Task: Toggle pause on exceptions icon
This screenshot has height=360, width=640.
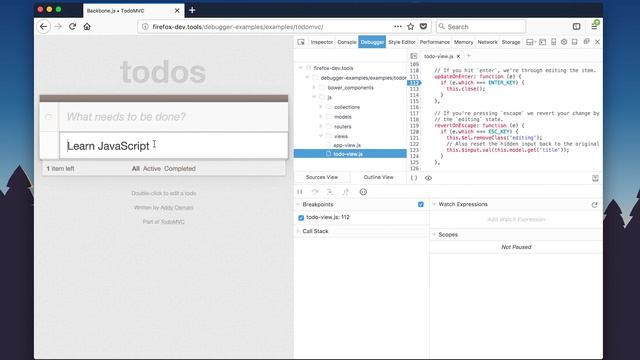Action: 363,192
